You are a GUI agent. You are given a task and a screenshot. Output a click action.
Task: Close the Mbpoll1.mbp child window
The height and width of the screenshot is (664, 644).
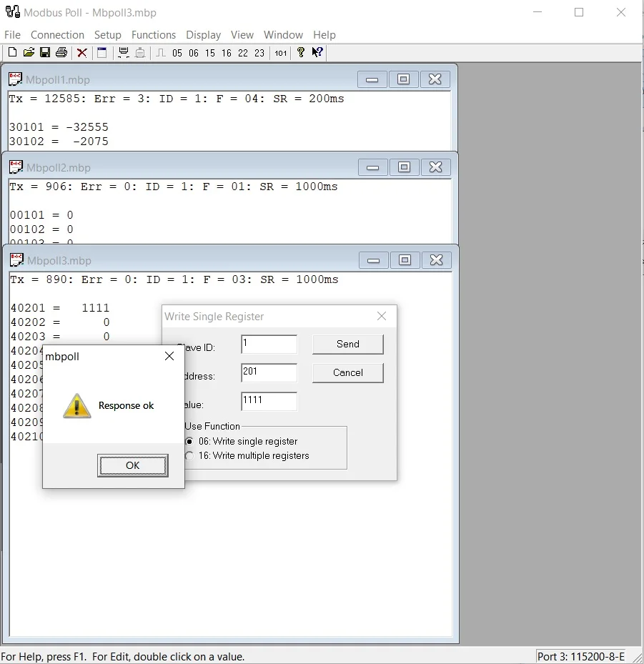tap(435, 79)
